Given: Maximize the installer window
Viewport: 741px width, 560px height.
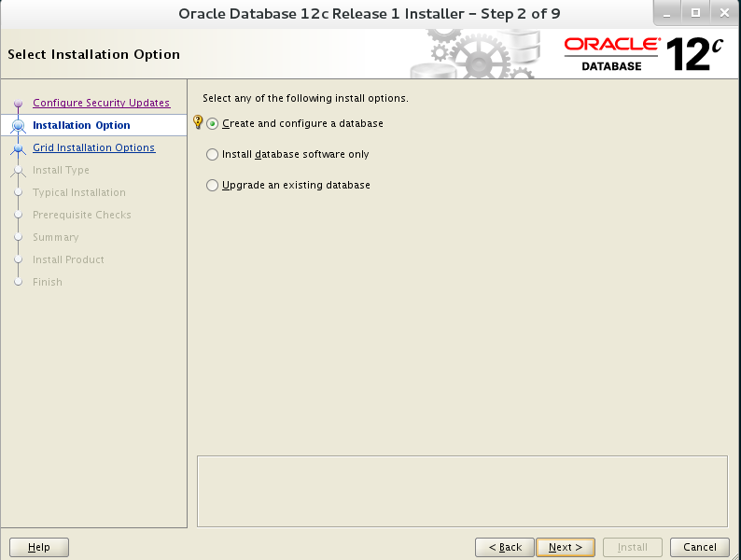Looking at the screenshot, I should coord(695,13).
